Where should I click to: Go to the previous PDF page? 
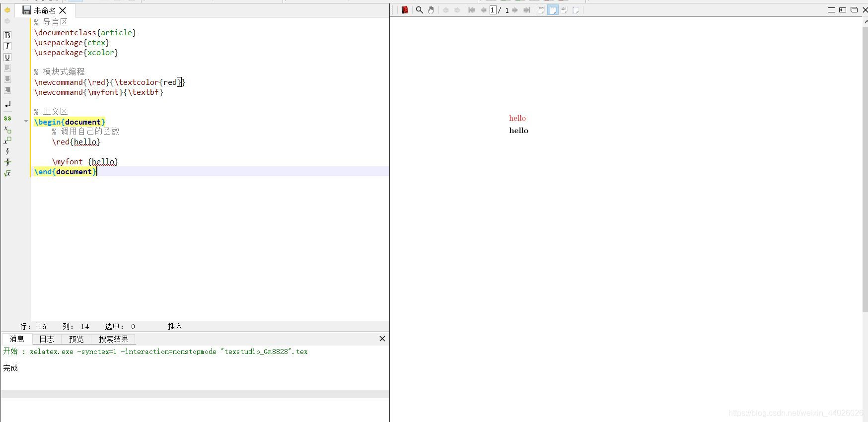tap(483, 10)
